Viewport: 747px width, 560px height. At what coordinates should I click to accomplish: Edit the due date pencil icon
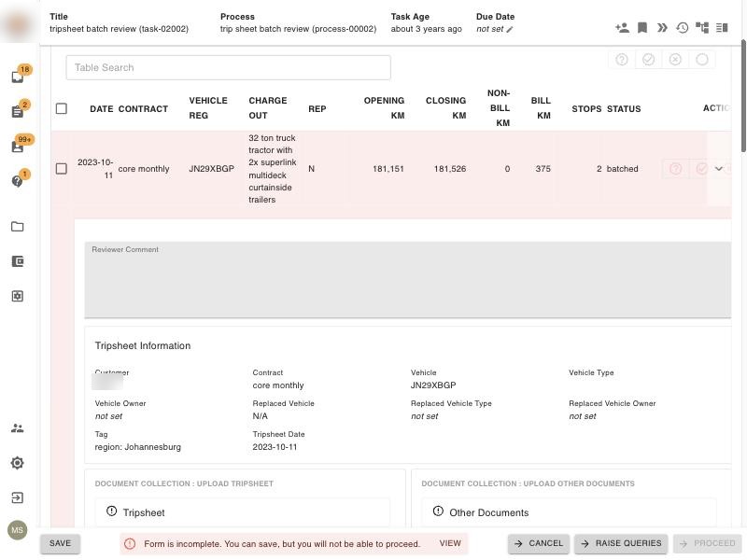pyautogui.click(x=510, y=30)
